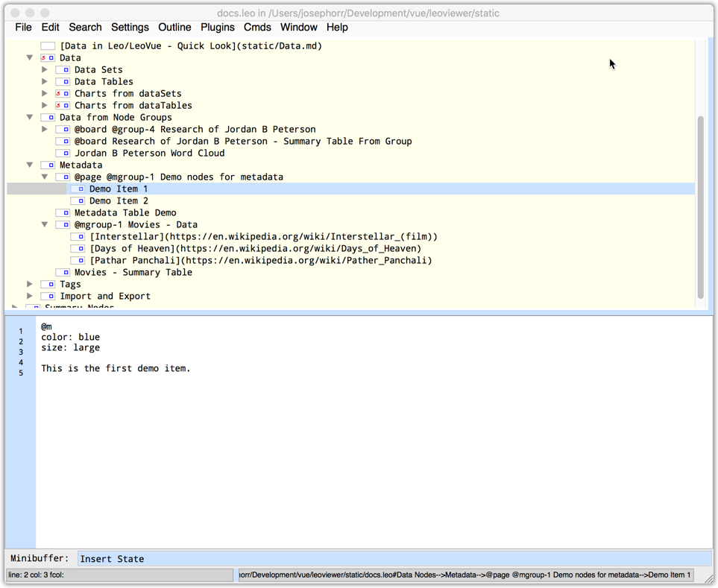Expand Import and Export node

pyautogui.click(x=30, y=296)
